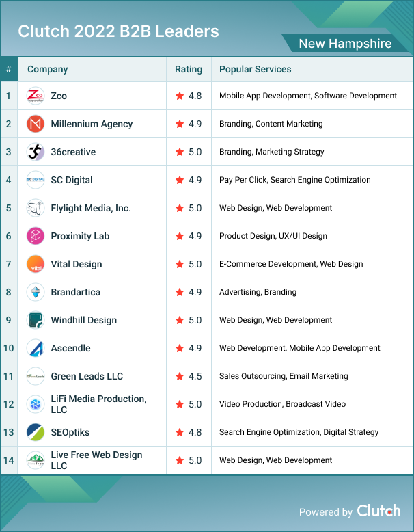414x532 pixels.
Task: Click the Zco company logo icon
Action: pyautogui.click(x=36, y=96)
